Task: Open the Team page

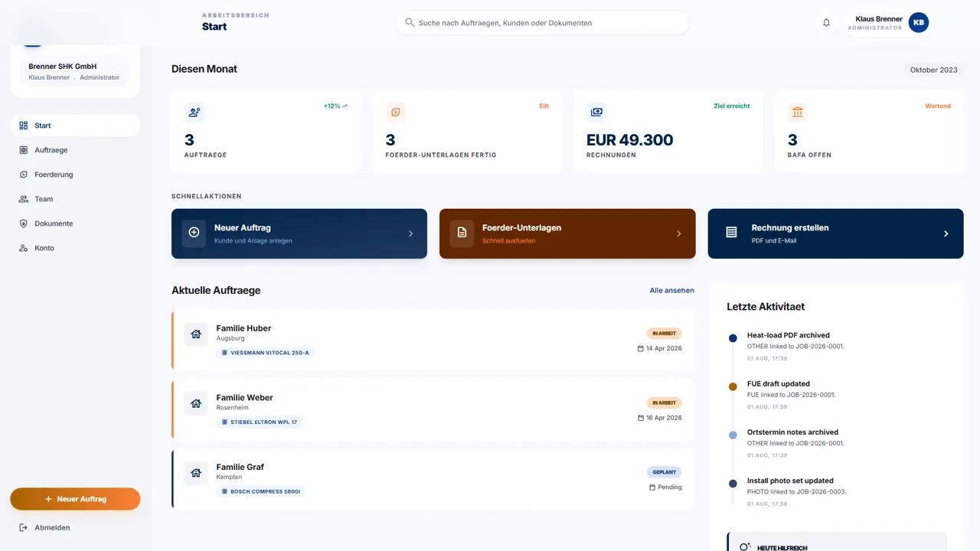Action: tap(75, 199)
